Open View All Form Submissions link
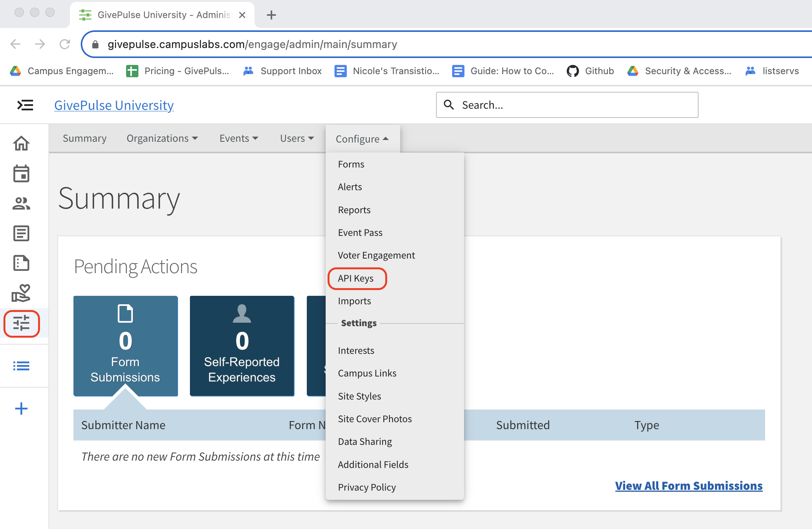This screenshot has height=529, width=812. (x=689, y=486)
